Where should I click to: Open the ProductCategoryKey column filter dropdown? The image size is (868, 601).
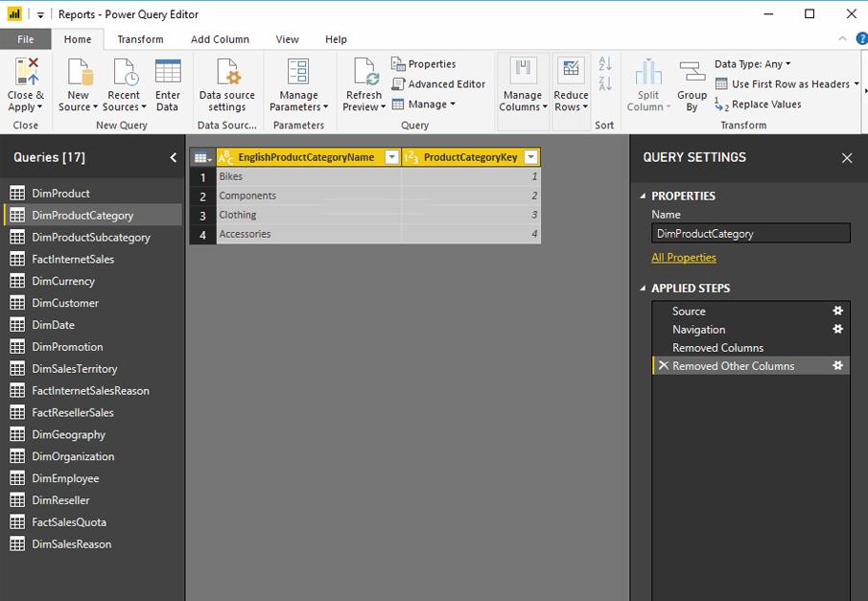point(530,157)
